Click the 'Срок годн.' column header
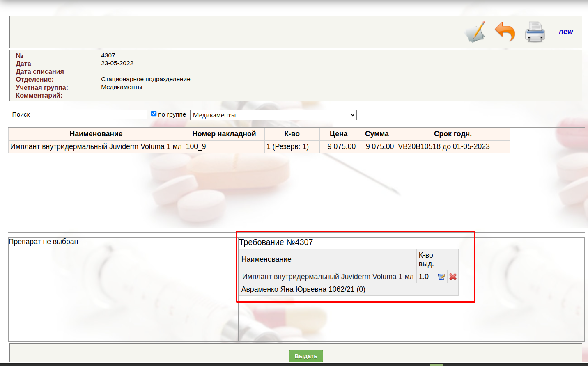This screenshot has width=588, height=366. (452, 134)
